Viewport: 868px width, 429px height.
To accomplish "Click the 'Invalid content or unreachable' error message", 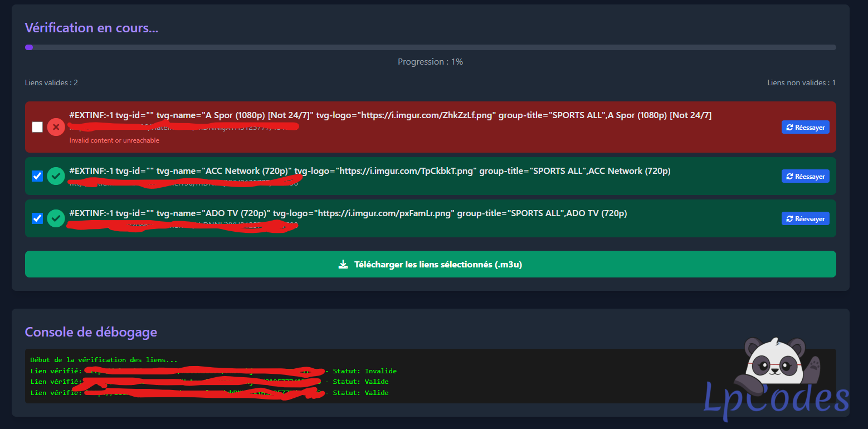I will click(114, 140).
